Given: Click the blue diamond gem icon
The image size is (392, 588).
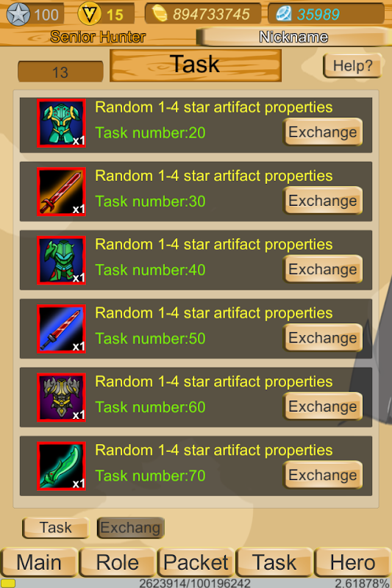Looking at the screenshot, I should [284, 14].
